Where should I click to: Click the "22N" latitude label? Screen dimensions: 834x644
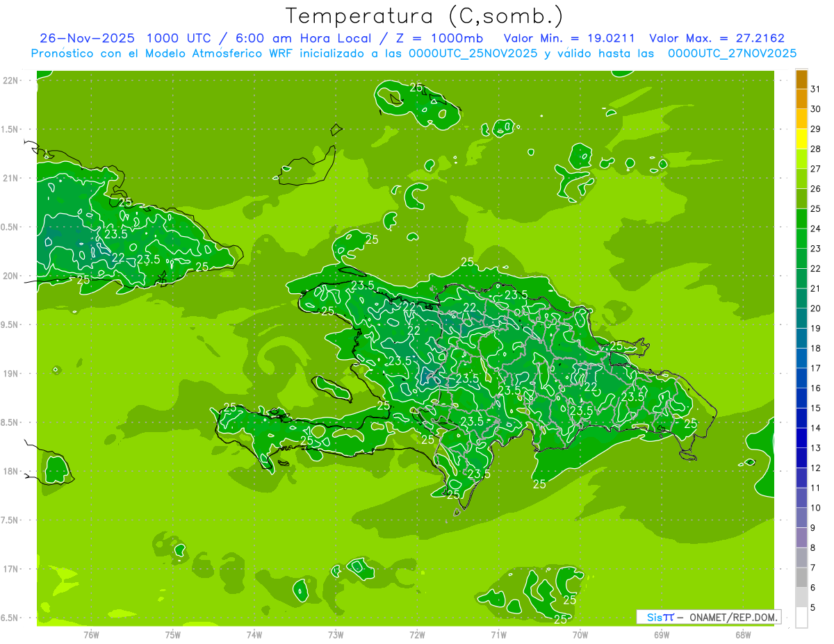tap(10, 81)
